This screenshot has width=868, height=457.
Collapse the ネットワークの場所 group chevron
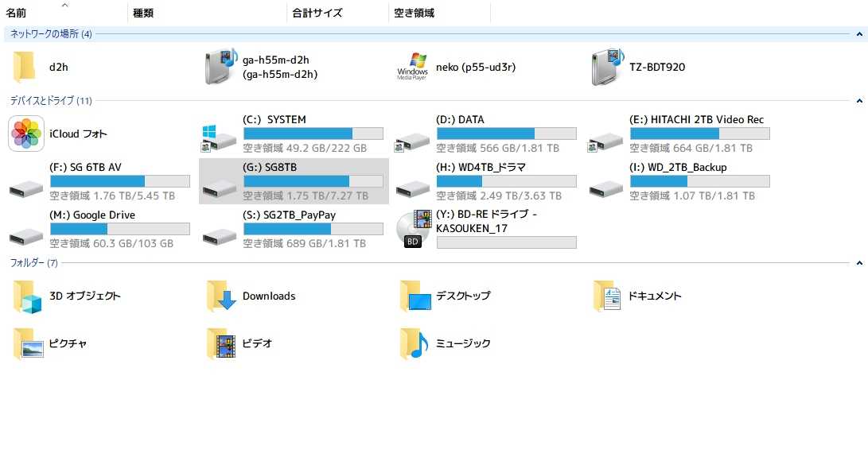(859, 34)
